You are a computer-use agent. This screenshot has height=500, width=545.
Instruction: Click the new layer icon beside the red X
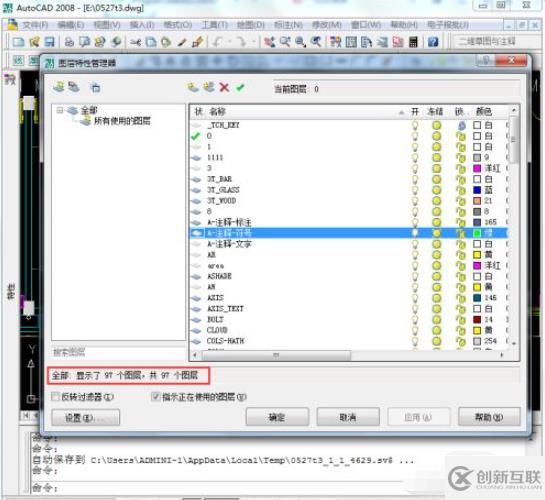[x=193, y=87]
